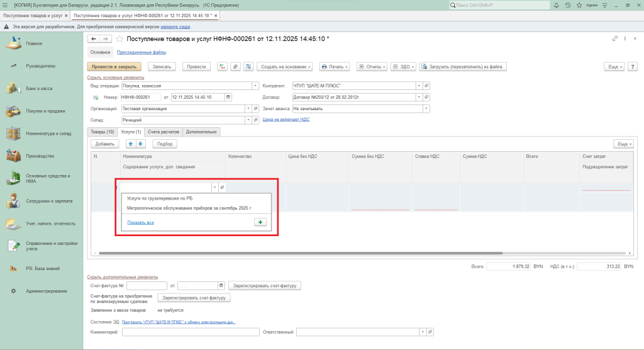Image resolution: width=644 pixels, height=350 pixels.
Task: Click the Показать все link
Action: (140, 222)
